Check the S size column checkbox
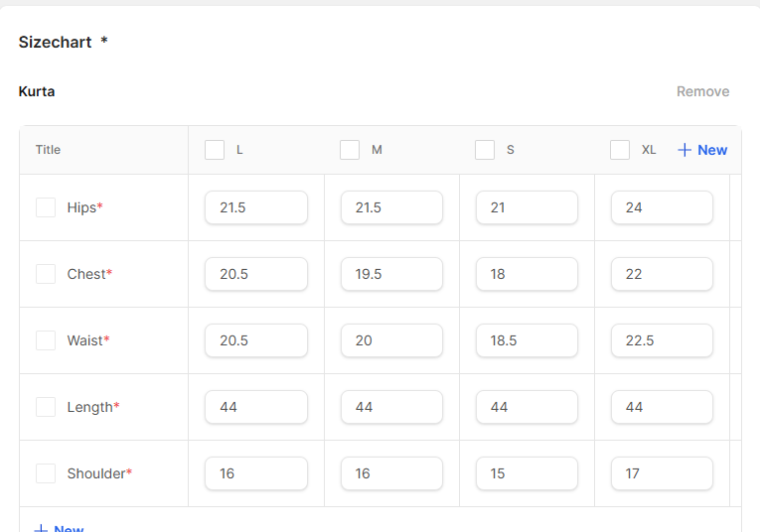 [485, 150]
